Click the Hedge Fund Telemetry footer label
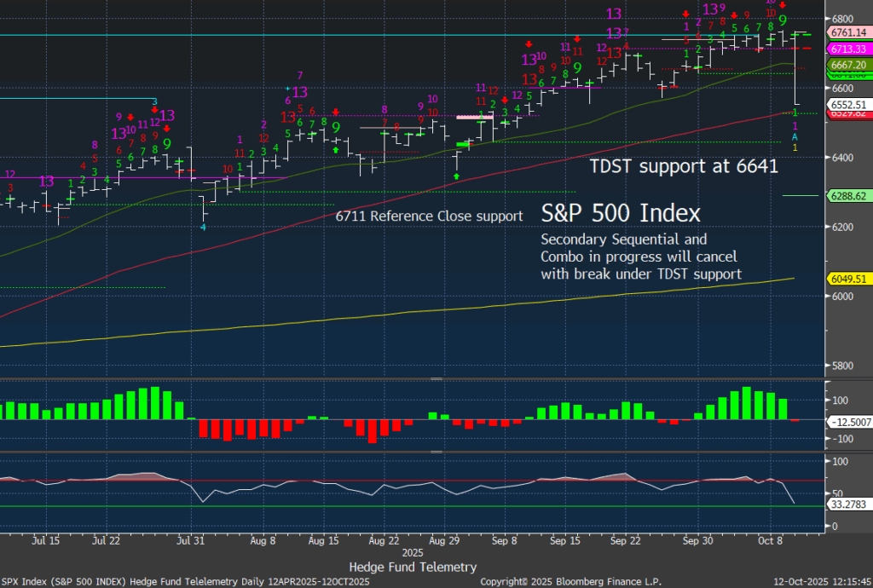 tap(413, 567)
